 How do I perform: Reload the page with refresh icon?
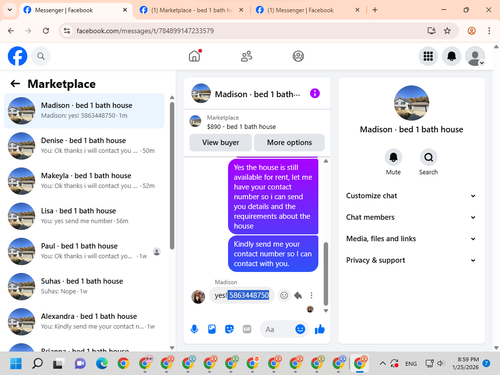tap(46, 31)
